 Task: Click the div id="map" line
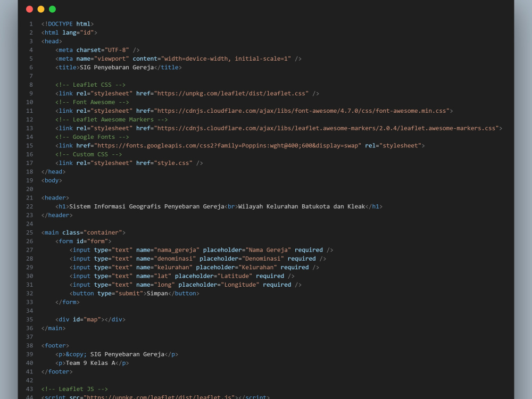pos(90,320)
